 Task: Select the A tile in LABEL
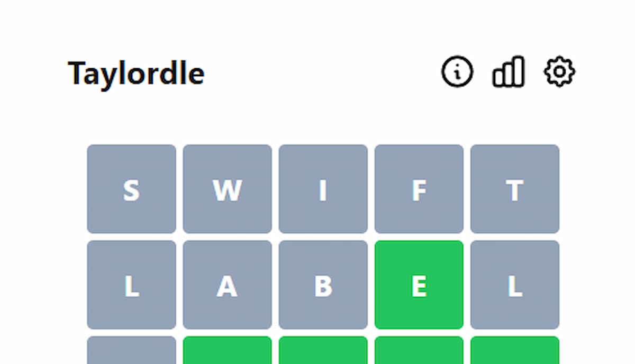(x=227, y=285)
